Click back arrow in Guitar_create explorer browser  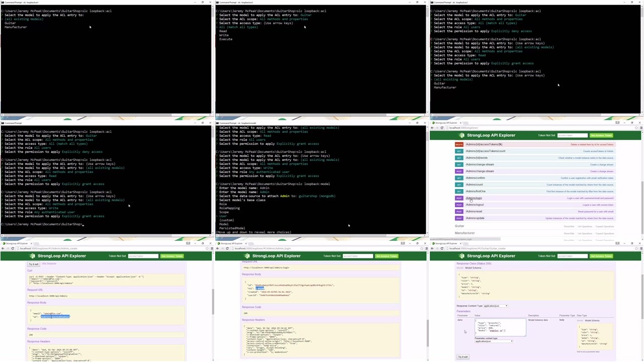pyautogui.click(x=433, y=248)
